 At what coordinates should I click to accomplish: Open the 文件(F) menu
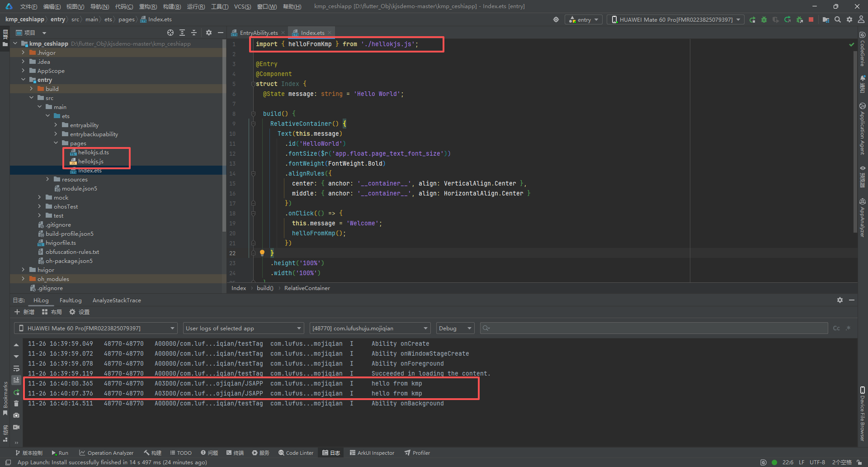28,6
